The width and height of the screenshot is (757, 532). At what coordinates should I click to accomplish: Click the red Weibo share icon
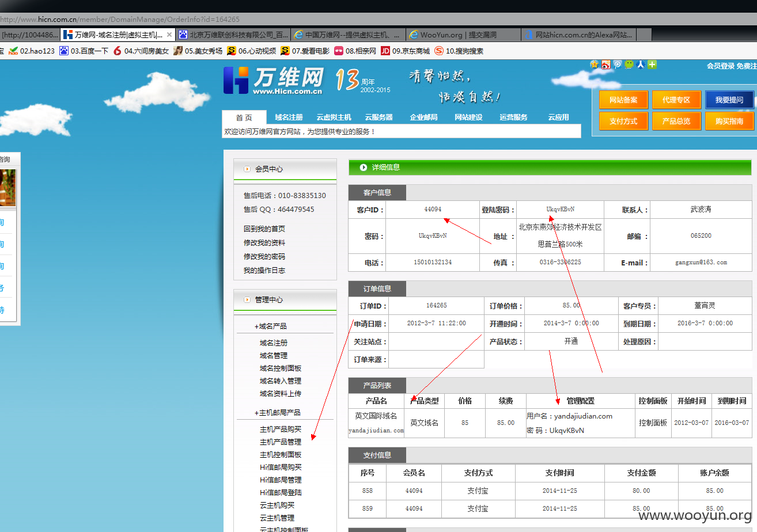(x=606, y=64)
